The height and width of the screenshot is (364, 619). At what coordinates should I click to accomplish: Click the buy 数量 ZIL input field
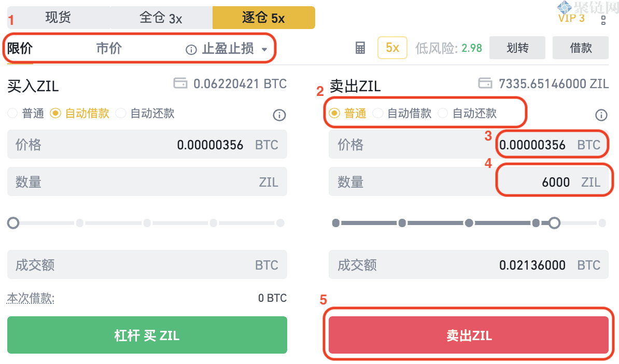pyautogui.click(x=147, y=182)
